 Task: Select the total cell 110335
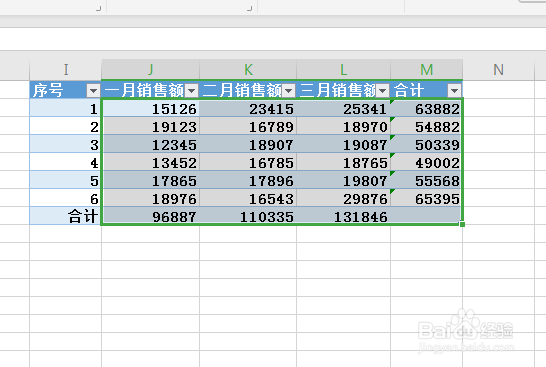pos(248,216)
